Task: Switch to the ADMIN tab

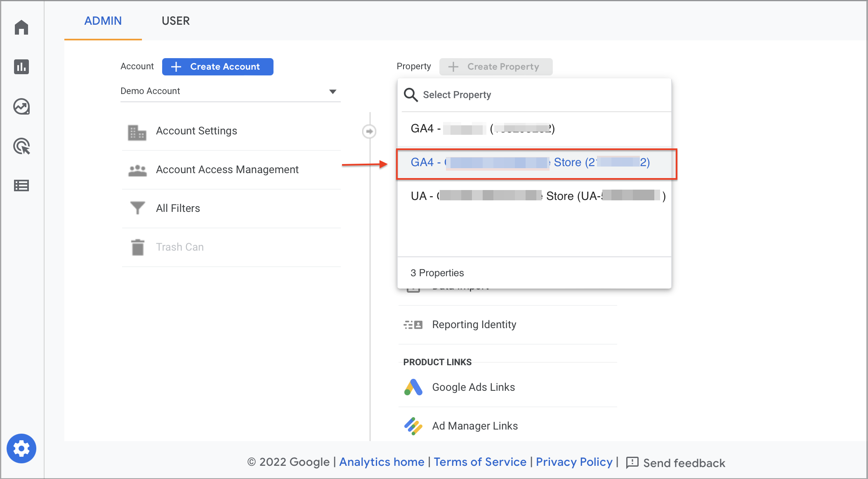Action: pos(103,21)
